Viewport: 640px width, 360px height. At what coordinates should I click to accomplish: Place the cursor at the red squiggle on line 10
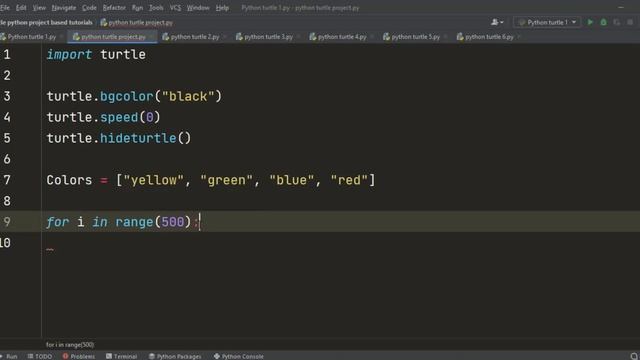50,249
